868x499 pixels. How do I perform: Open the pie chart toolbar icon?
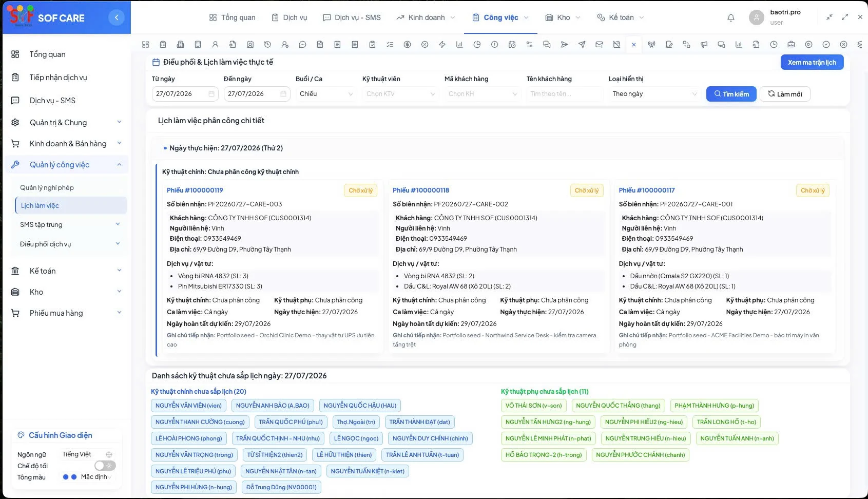(477, 45)
